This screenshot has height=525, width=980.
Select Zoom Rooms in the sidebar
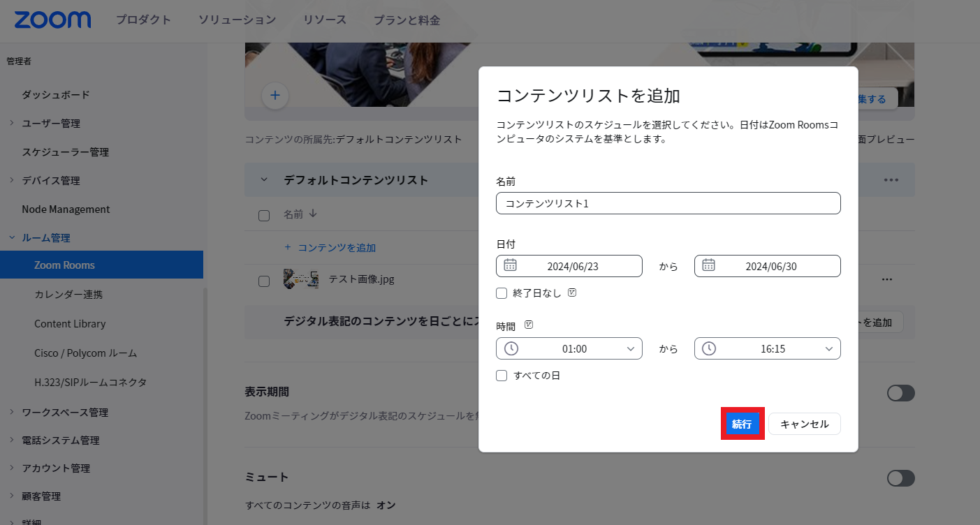(x=101, y=265)
